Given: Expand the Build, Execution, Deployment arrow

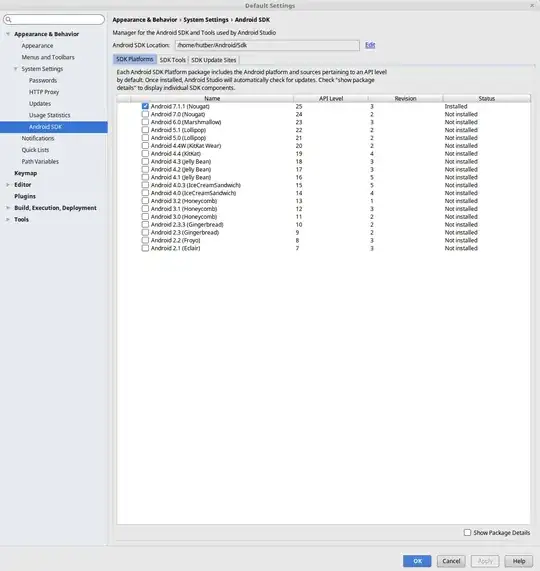Looking at the screenshot, I should (x=8, y=208).
